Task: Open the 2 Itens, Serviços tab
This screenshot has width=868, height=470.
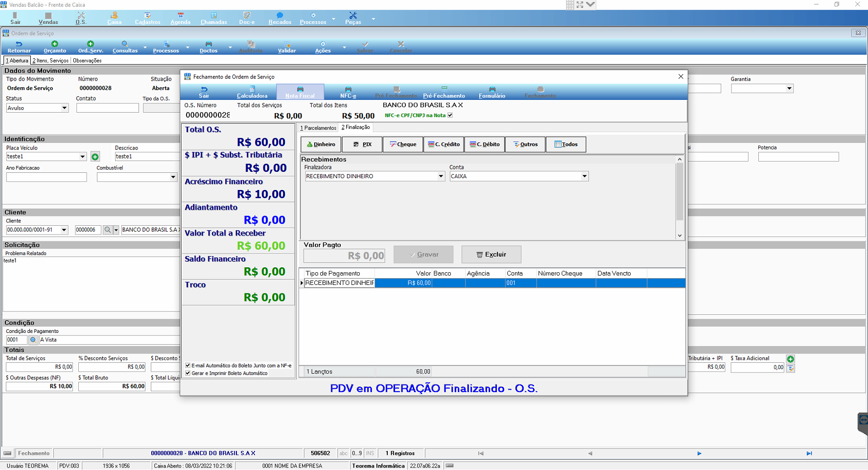Action: click(x=50, y=61)
